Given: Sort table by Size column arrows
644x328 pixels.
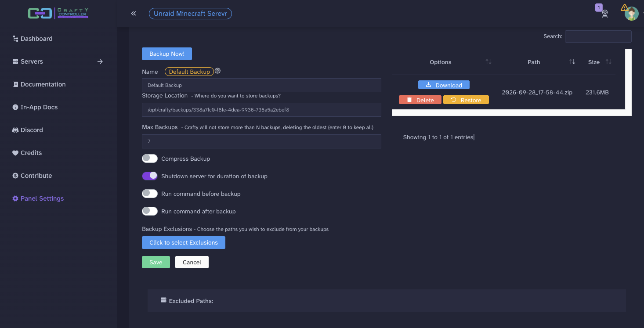Looking at the screenshot, I should [x=608, y=62].
